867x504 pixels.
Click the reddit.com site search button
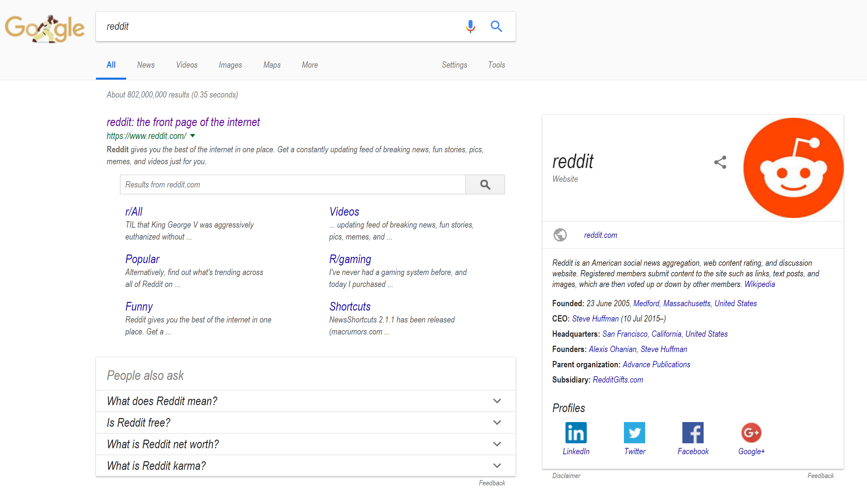click(485, 184)
